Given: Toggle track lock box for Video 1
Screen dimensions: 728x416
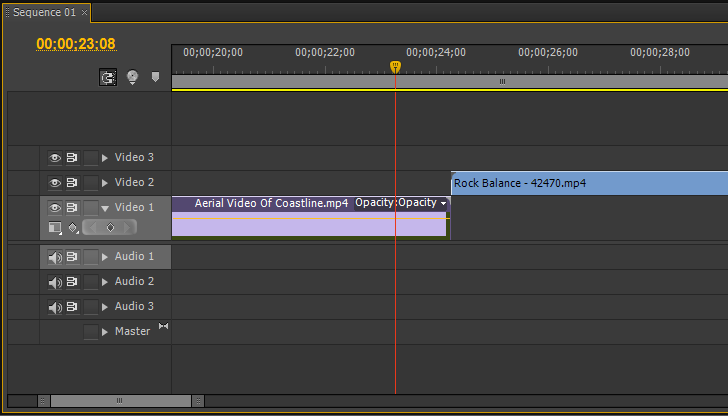Looking at the screenshot, I should pos(91,208).
